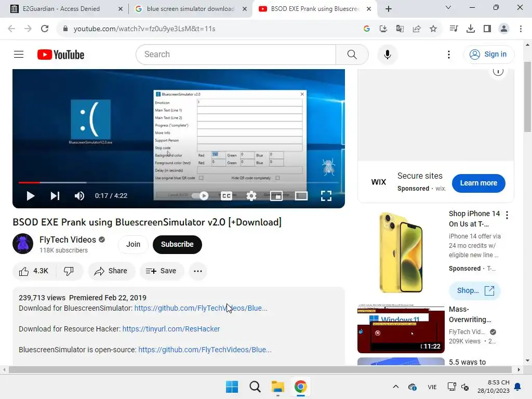Open File Explorer from taskbar
Screen dimensions: 532x399
point(278,387)
